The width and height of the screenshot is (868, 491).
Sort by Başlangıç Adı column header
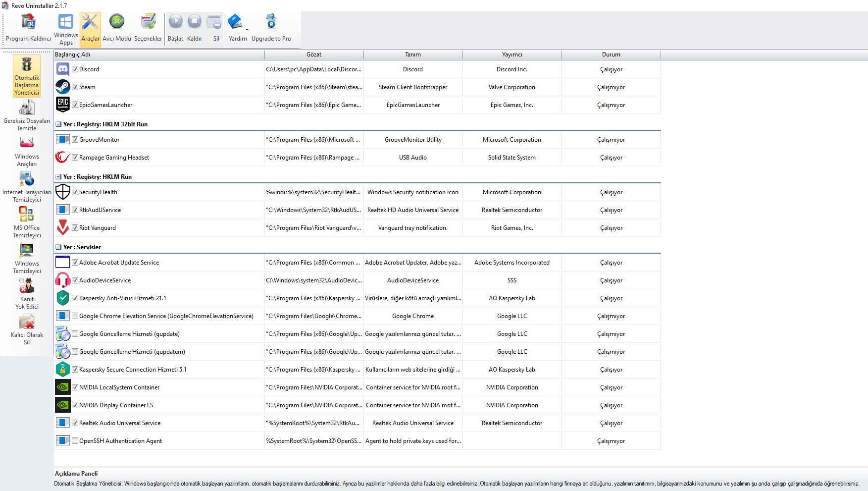159,55
